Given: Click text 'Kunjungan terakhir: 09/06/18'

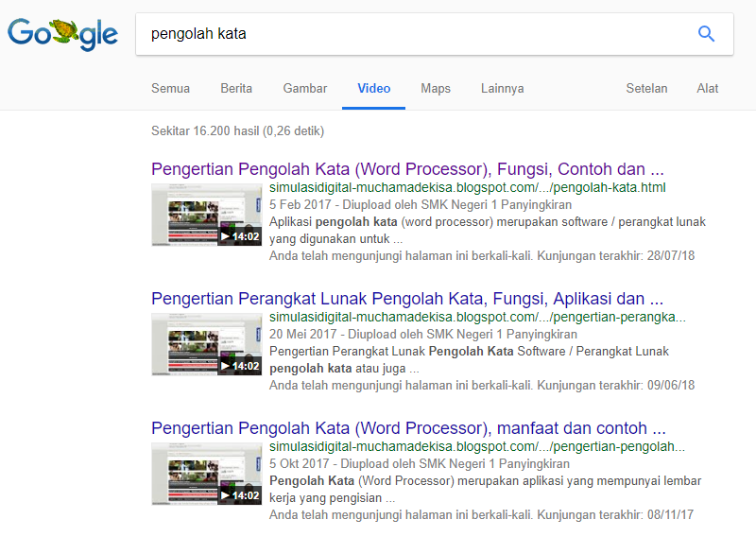Looking at the screenshot, I should coord(616,386).
